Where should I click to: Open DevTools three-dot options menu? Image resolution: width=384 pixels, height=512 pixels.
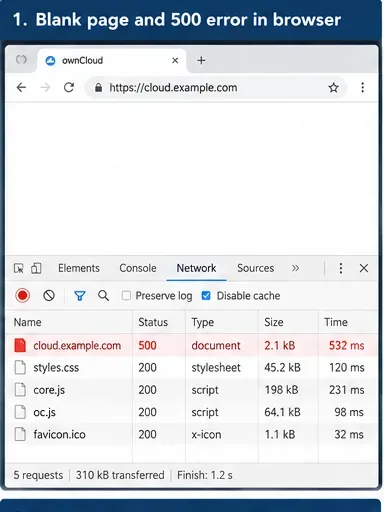click(x=341, y=268)
